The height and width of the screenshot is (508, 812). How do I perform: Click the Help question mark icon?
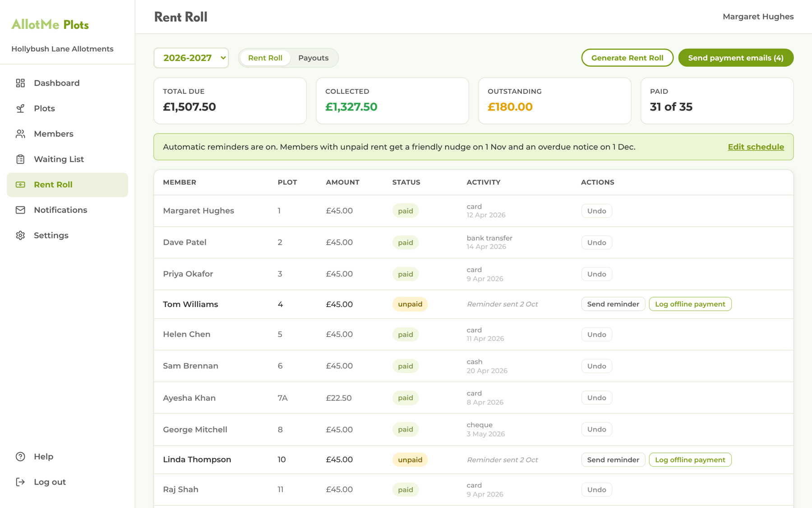tap(20, 457)
